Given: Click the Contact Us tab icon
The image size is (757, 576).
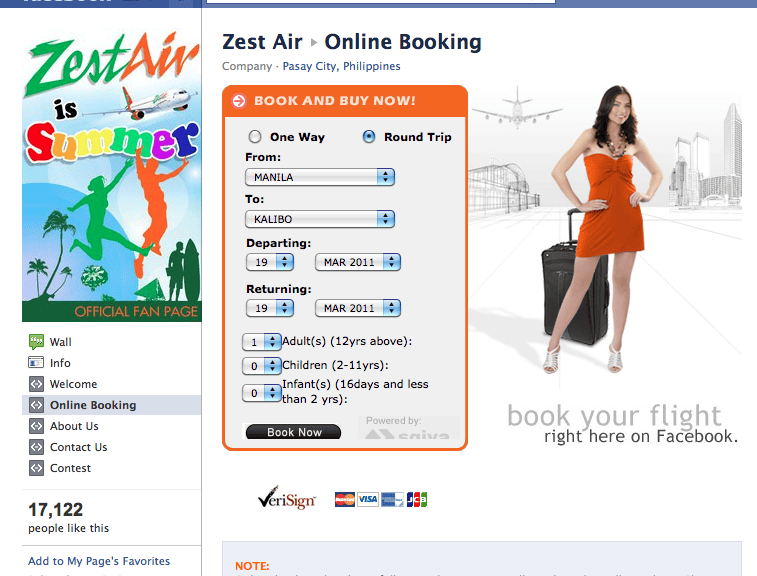Looking at the screenshot, I should click(36, 447).
